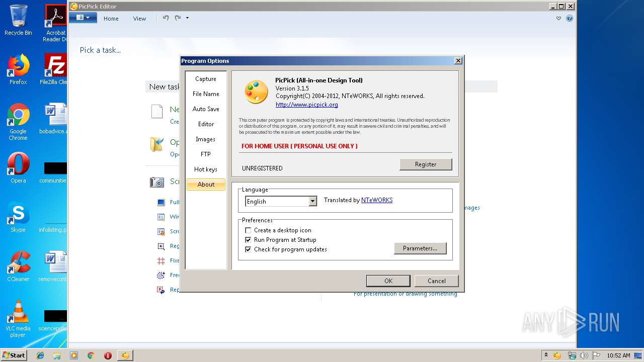Click the New blank page icon
The height and width of the screenshot is (362, 644).
click(x=157, y=111)
